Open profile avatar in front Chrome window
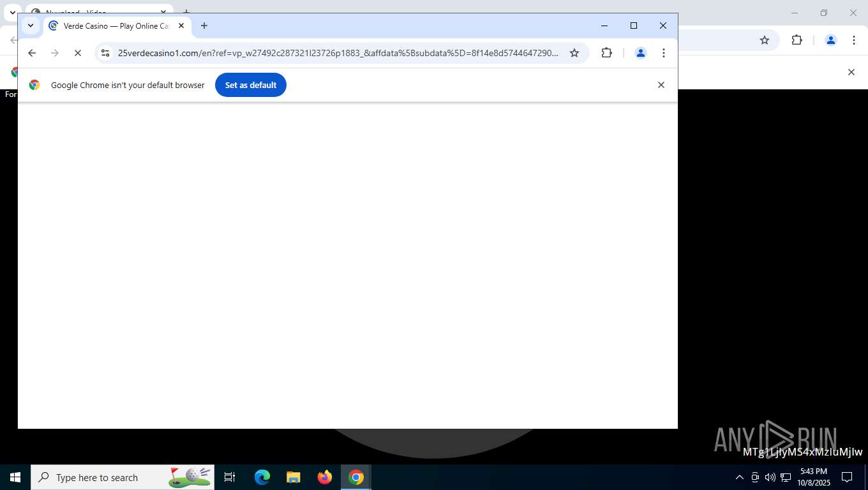Viewport: 868px width, 490px height. click(x=641, y=53)
